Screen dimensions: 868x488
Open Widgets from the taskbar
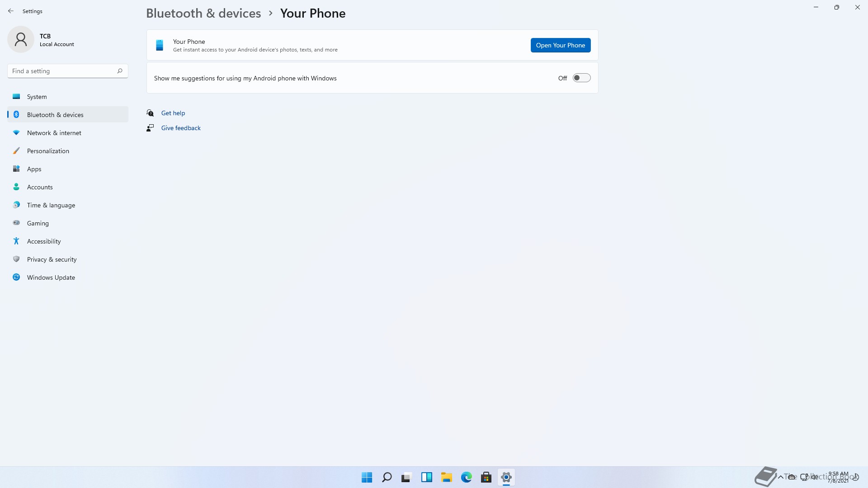pyautogui.click(x=426, y=477)
